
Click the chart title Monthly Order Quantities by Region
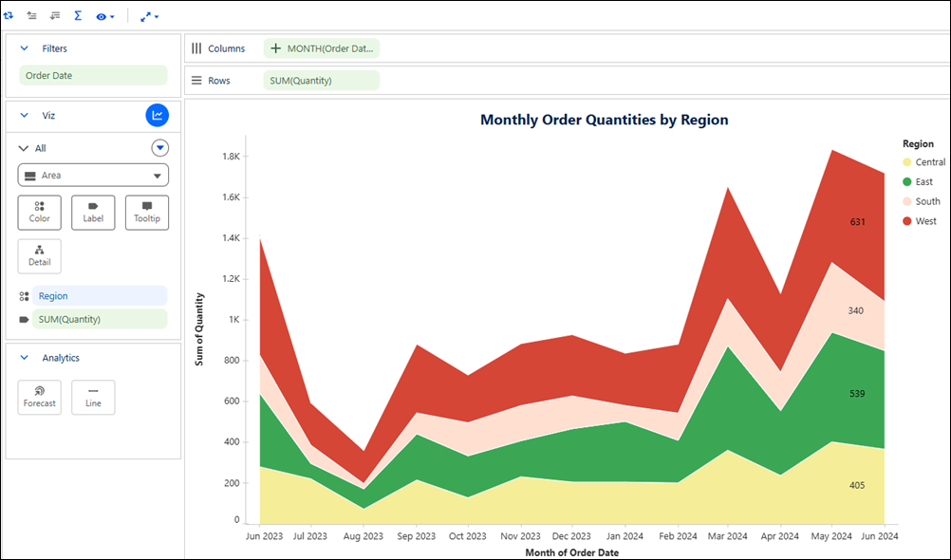[x=604, y=120]
